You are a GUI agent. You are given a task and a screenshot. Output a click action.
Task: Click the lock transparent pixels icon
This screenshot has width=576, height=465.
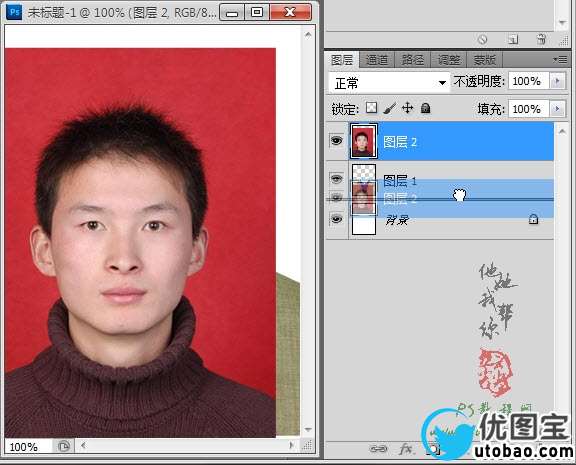(x=371, y=108)
